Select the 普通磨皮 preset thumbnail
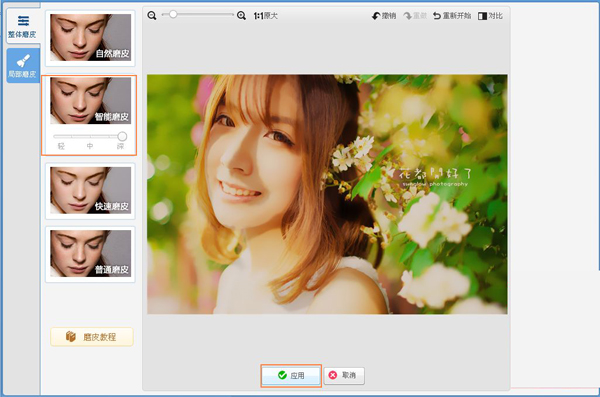Viewport: 600px width, 397px height. [90, 253]
